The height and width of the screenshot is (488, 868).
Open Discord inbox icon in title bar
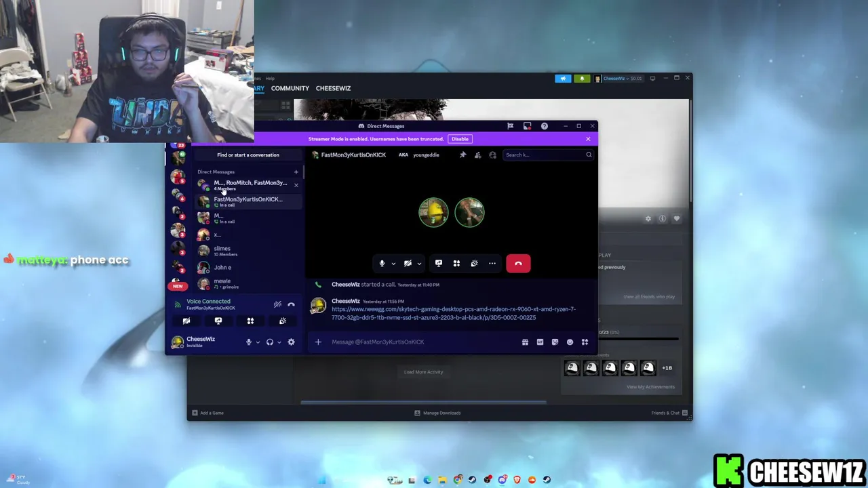coord(527,126)
